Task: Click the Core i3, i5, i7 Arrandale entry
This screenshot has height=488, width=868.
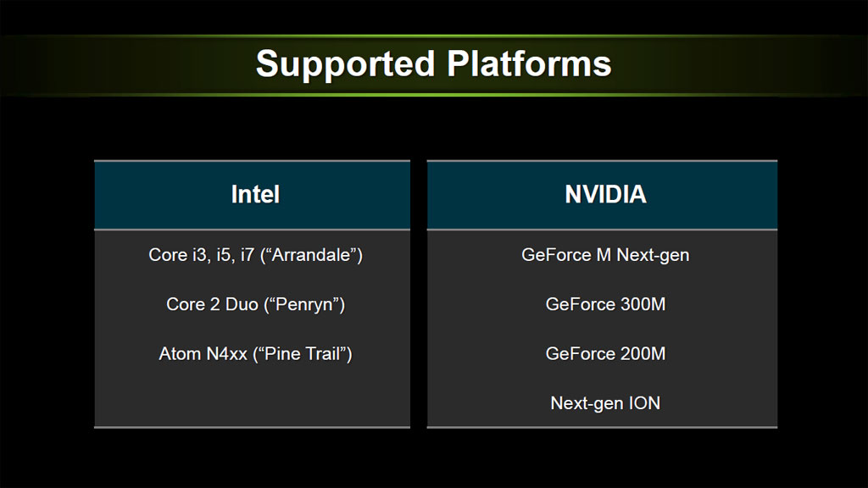Action: coord(255,255)
